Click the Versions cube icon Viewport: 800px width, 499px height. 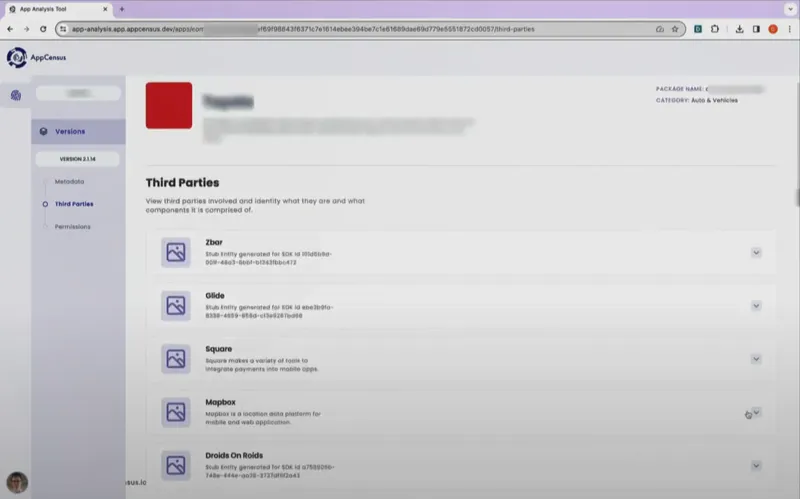[43, 132]
